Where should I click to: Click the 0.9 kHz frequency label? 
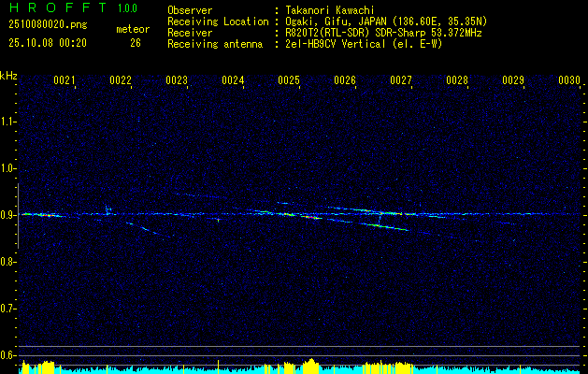tap(7, 215)
